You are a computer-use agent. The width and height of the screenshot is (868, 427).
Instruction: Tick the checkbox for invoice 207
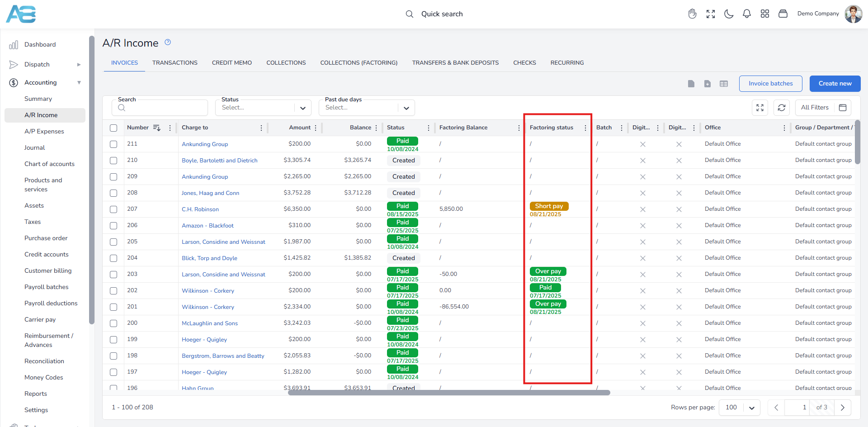(x=113, y=209)
